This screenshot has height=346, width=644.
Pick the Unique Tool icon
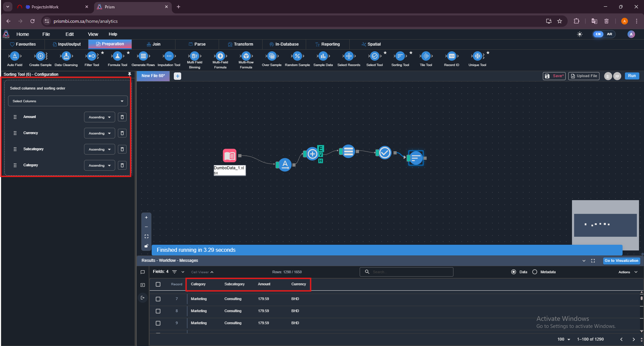click(477, 56)
